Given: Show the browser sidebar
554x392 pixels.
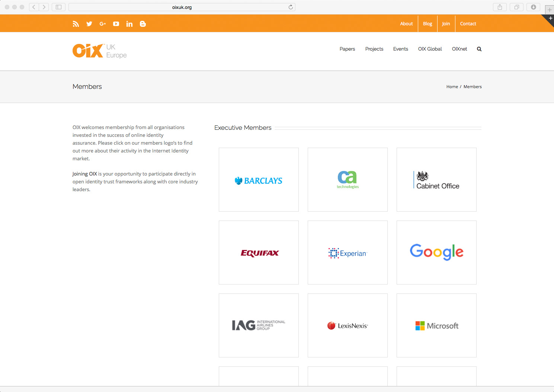Looking at the screenshot, I should coord(58,7).
